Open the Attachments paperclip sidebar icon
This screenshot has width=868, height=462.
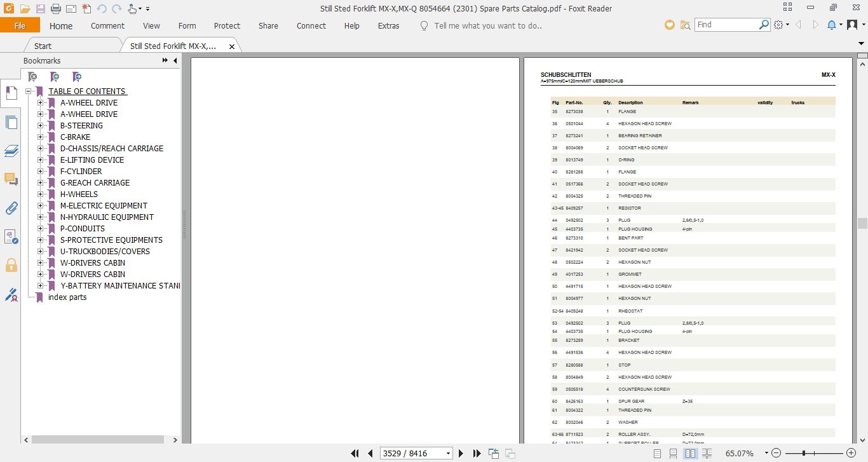click(11, 208)
